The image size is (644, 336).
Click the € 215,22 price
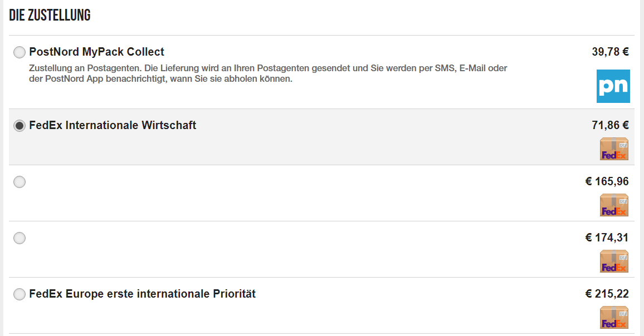[x=607, y=294]
